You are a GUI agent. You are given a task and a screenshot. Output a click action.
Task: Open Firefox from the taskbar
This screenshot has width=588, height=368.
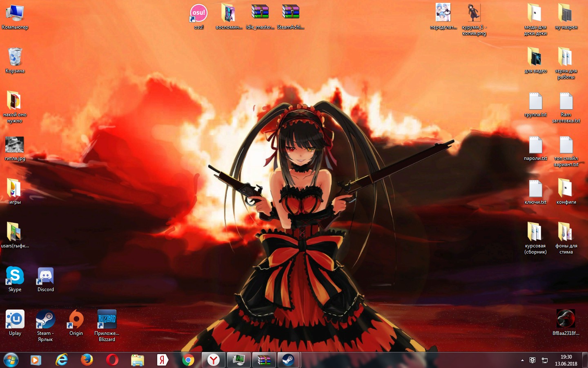[87, 360]
